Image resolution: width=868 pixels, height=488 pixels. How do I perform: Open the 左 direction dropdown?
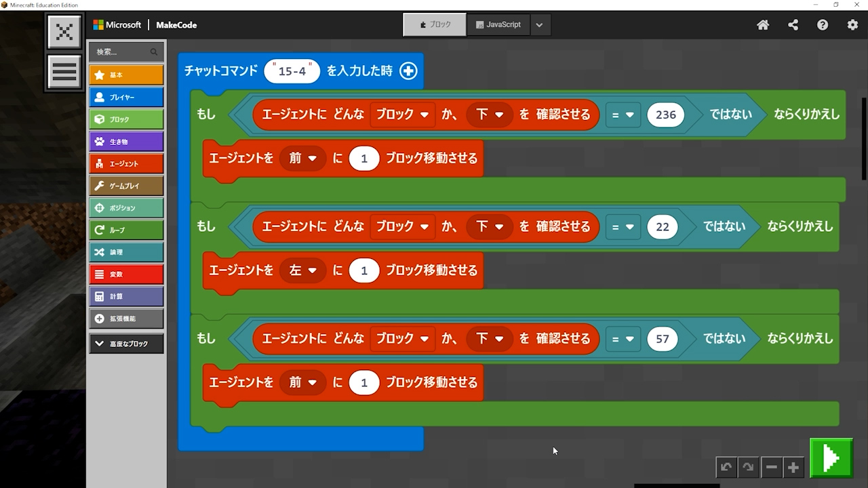pos(302,270)
